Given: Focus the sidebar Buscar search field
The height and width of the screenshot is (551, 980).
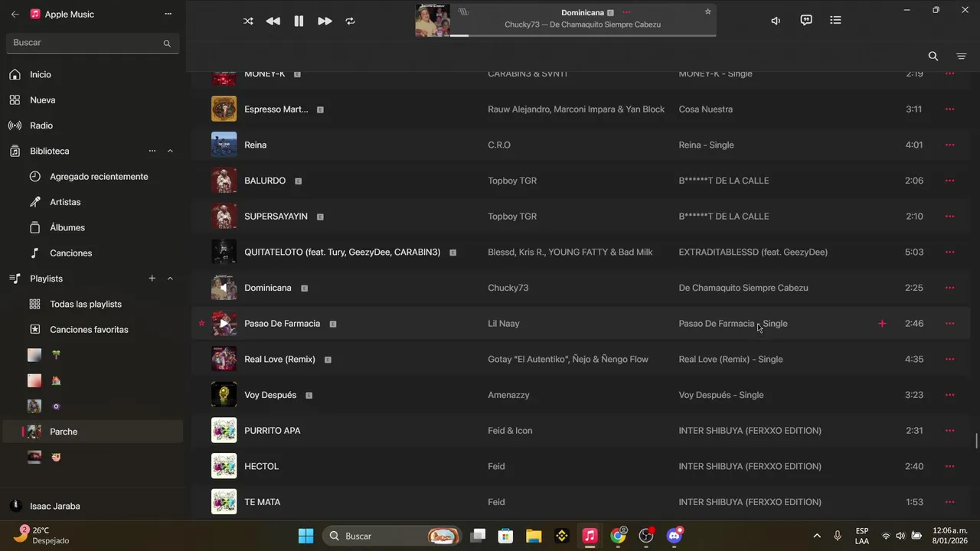Looking at the screenshot, I should pyautogui.click(x=92, y=43).
